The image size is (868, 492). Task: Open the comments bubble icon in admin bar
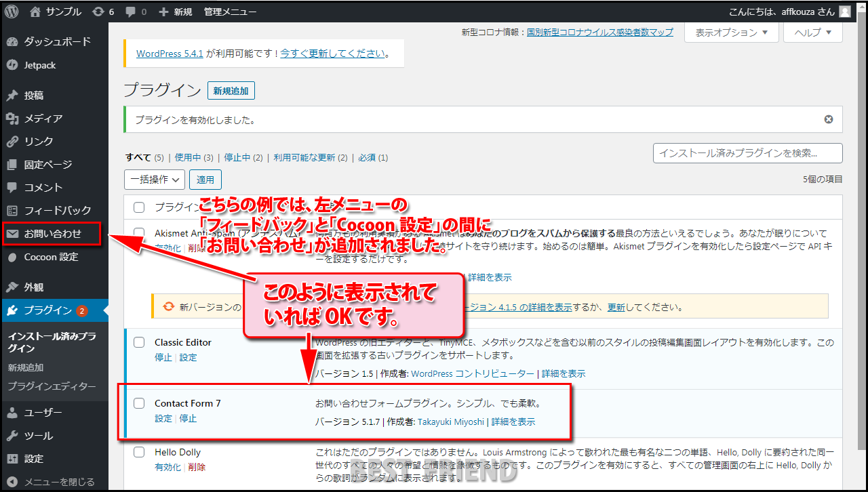coord(130,12)
